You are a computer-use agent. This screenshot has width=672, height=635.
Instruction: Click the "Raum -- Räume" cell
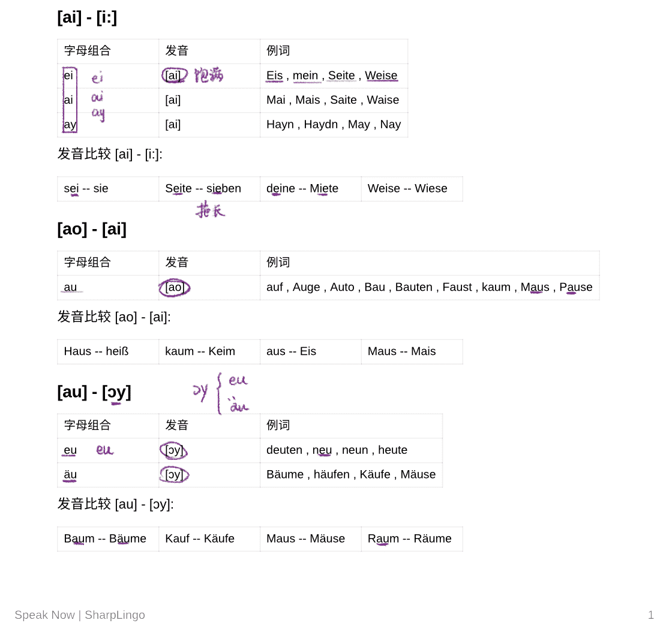pos(409,539)
